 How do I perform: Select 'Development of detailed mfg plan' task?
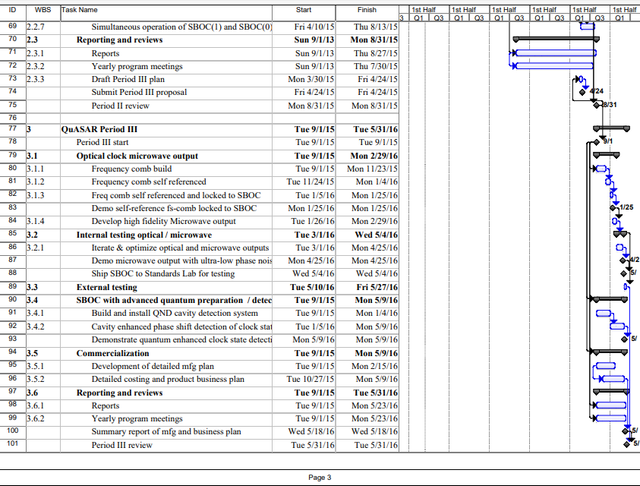(153, 366)
